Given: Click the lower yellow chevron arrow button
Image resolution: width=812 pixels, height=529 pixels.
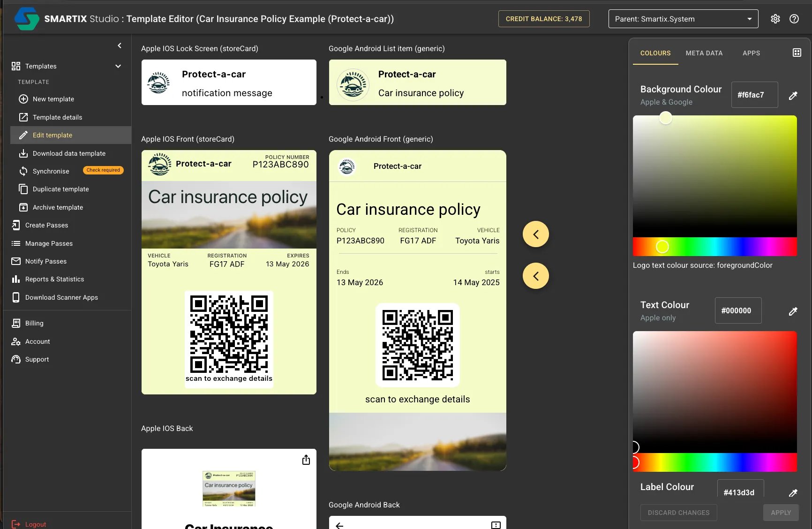Looking at the screenshot, I should (536, 276).
